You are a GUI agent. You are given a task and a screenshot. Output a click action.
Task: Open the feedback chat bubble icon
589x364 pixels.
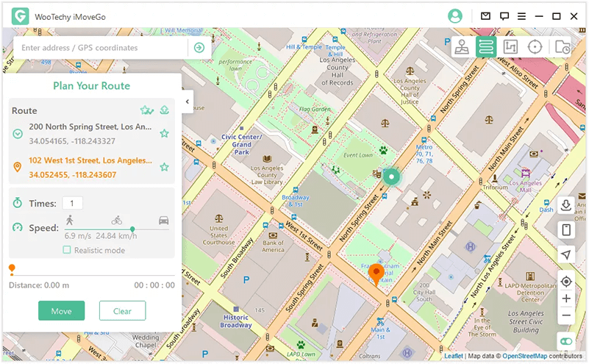click(x=504, y=15)
